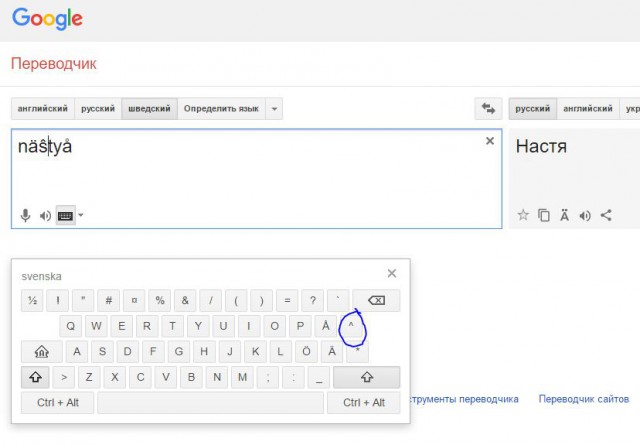Select русский as source language
The image size is (640, 445).
coord(98,109)
